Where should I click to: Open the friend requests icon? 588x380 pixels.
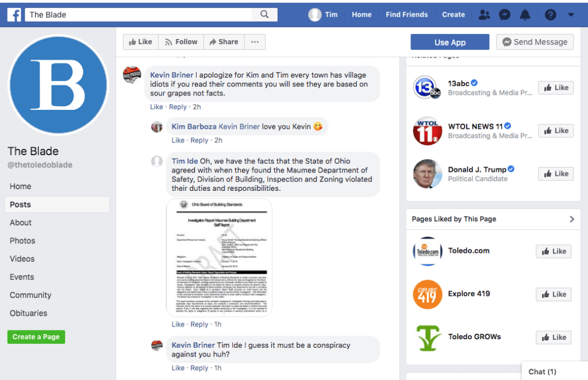click(485, 15)
